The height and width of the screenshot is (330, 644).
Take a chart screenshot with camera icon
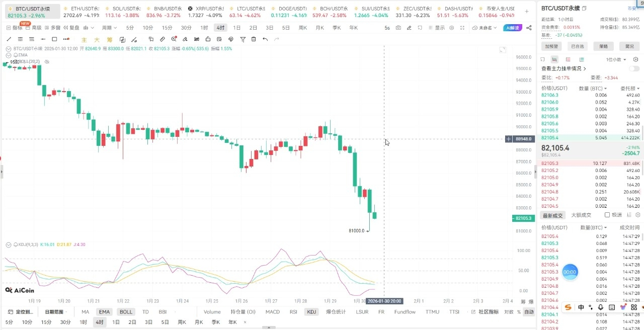(398, 28)
